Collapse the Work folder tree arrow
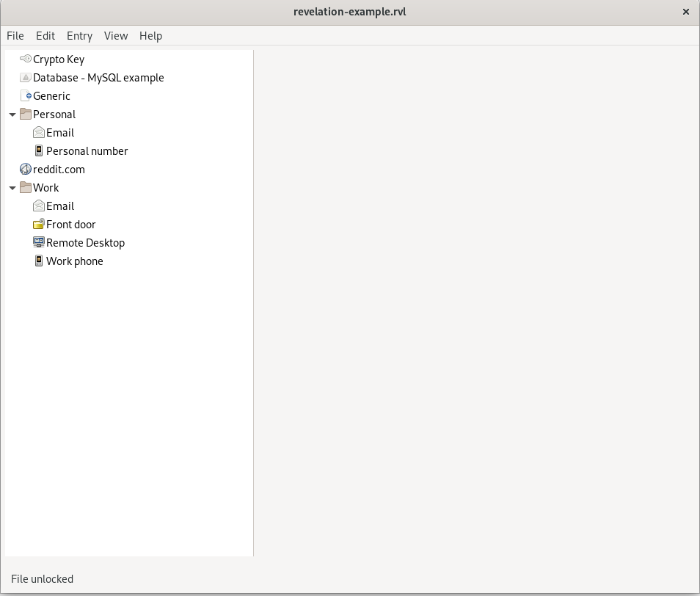 pos(12,188)
